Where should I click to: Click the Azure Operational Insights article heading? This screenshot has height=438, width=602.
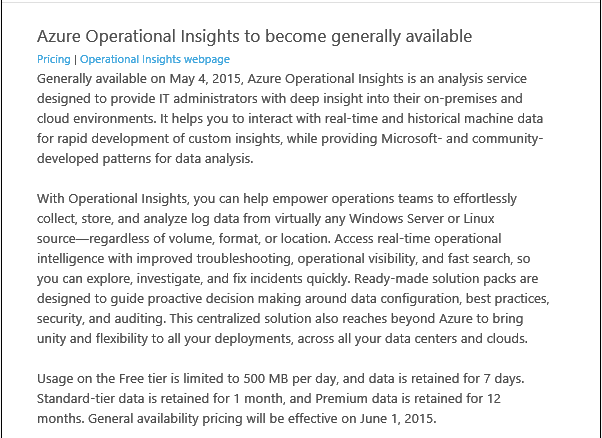254,37
